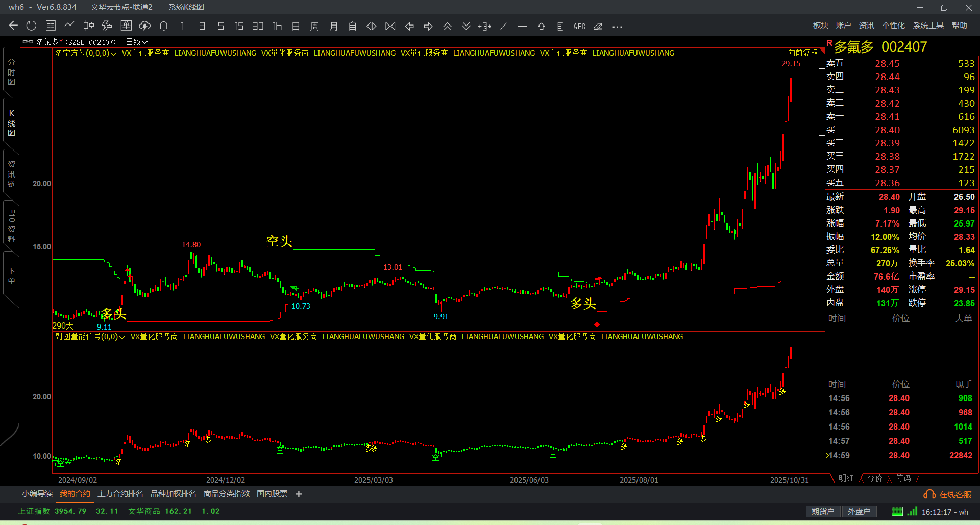Switch to the 筹码 tab
The height and width of the screenshot is (525, 980).
click(x=903, y=478)
